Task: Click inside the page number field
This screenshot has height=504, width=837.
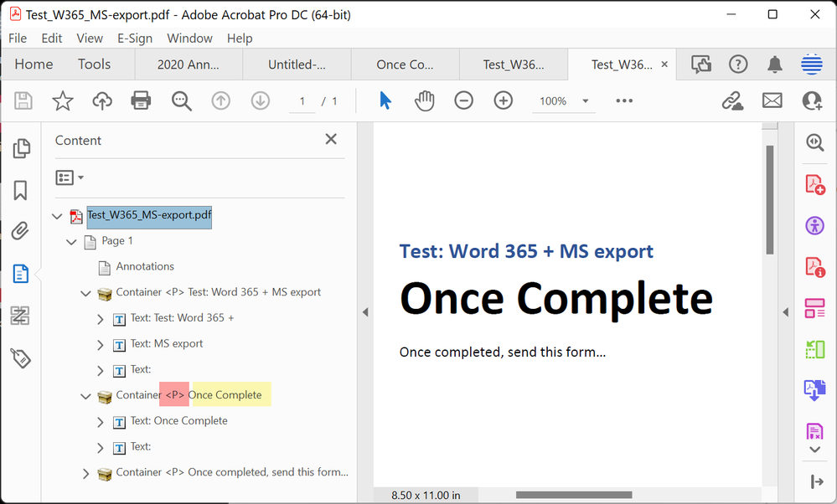Action: pyautogui.click(x=302, y=100)
